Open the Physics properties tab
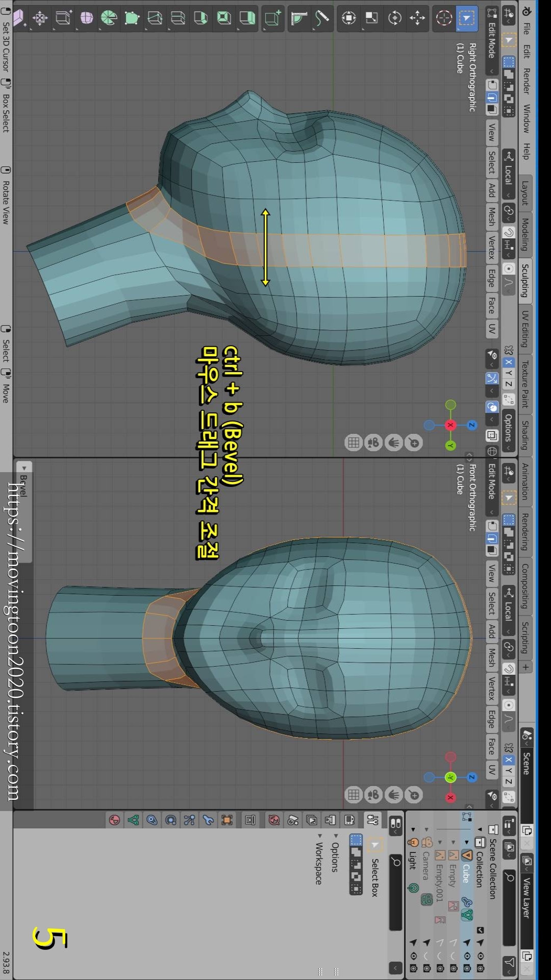Image resolution: width=551 pixels, height=980 pixels. (171, 820)
